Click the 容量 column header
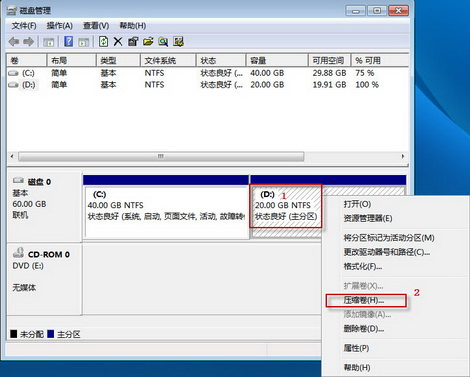Screen dimensions: 470x377 point(277,60)
